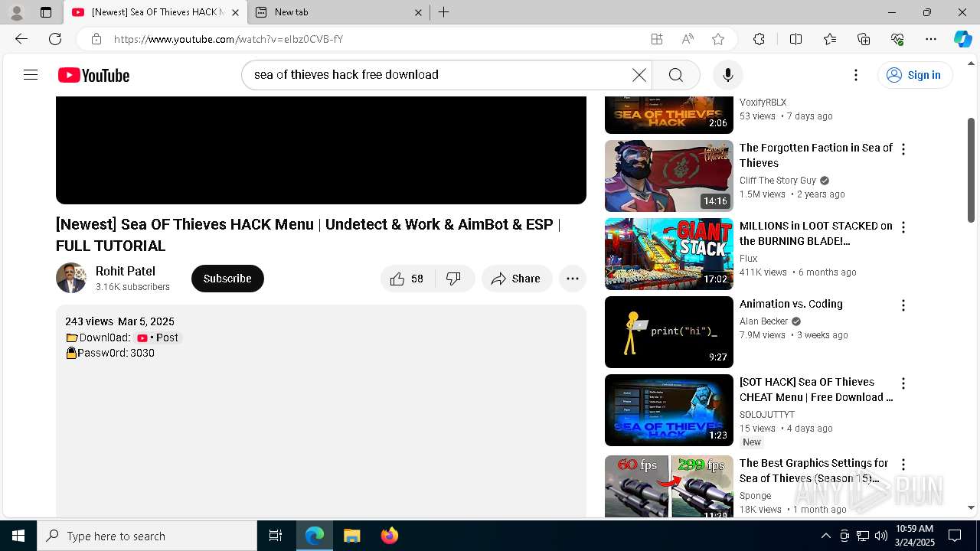
Task: Open options for MILLIONS in LOOT video
Action: coord(903,227)
